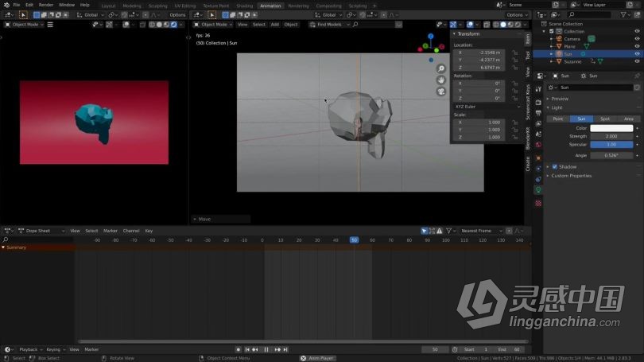Toggle the Collection exclude checkbox in outliner
This screenshot has width=644, height=362.
point(552,31)
